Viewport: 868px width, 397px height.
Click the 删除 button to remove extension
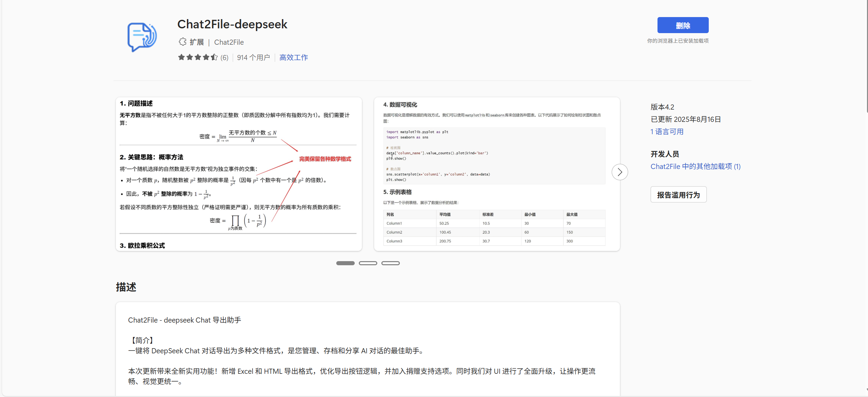(x=683, y=25)
